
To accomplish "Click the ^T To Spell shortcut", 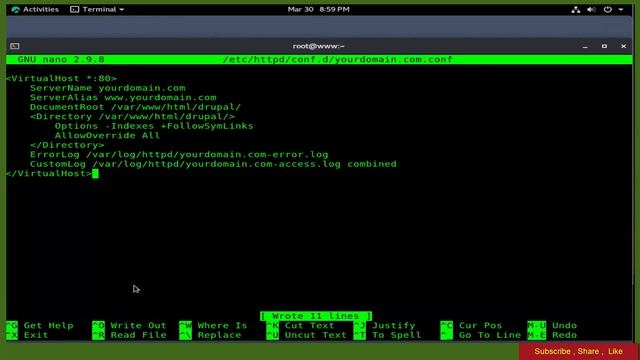I will tap(387, 335).
